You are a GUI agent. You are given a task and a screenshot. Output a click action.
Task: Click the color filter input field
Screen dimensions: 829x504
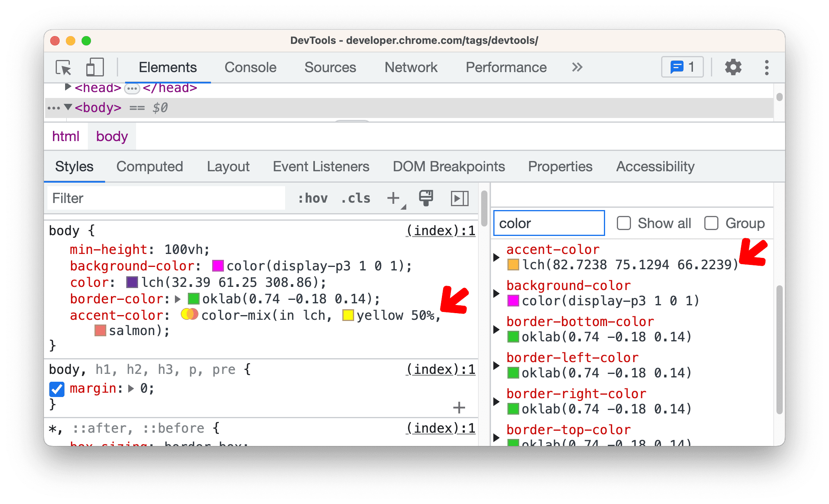545,224
